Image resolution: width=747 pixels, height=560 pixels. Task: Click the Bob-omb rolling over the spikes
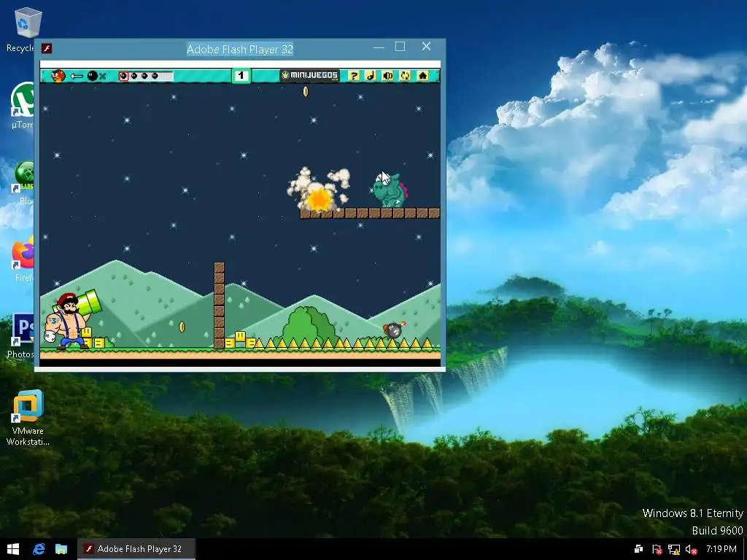[x=393, y=330]
